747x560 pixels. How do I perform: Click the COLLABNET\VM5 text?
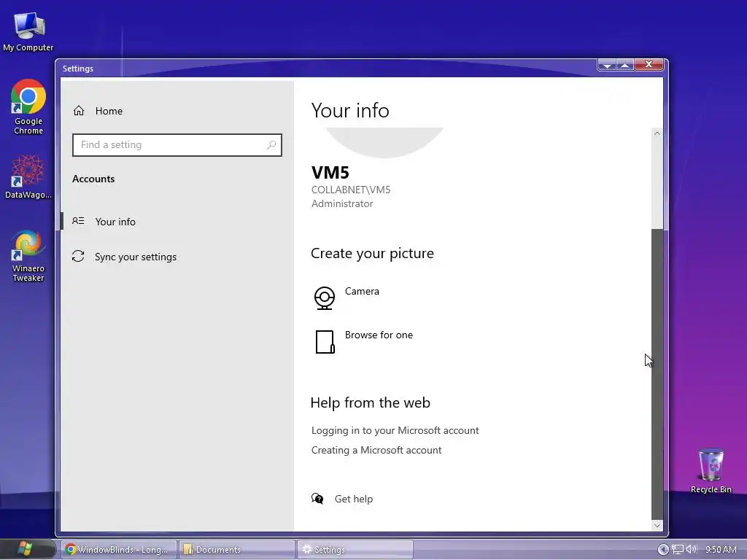[x=351, y=190]
